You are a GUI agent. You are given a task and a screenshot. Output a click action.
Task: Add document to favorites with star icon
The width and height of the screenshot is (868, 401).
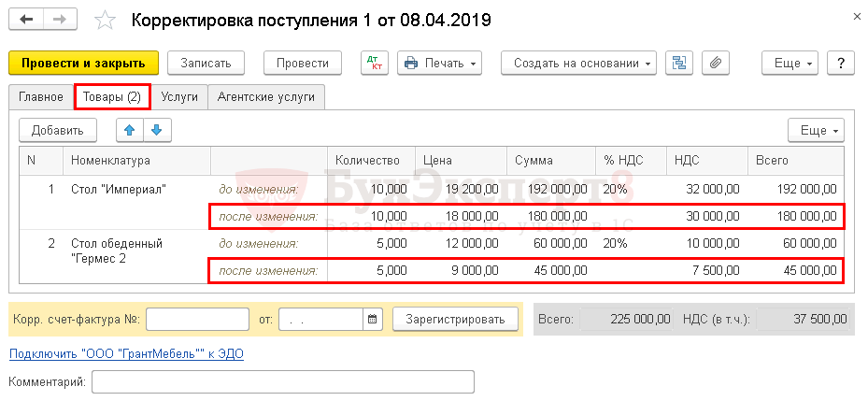coord(107,21)
